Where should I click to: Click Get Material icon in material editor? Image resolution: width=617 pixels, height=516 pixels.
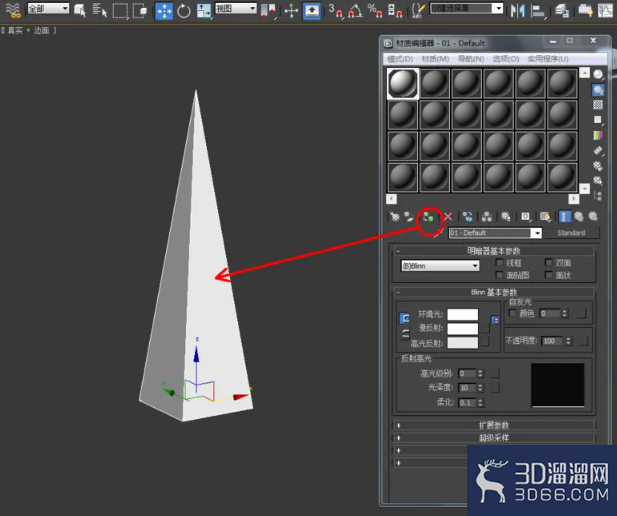coord(394,216)
